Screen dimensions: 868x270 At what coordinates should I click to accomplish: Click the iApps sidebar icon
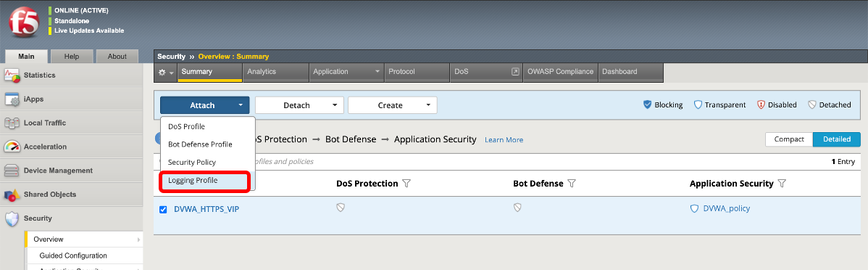pos(12,99)
